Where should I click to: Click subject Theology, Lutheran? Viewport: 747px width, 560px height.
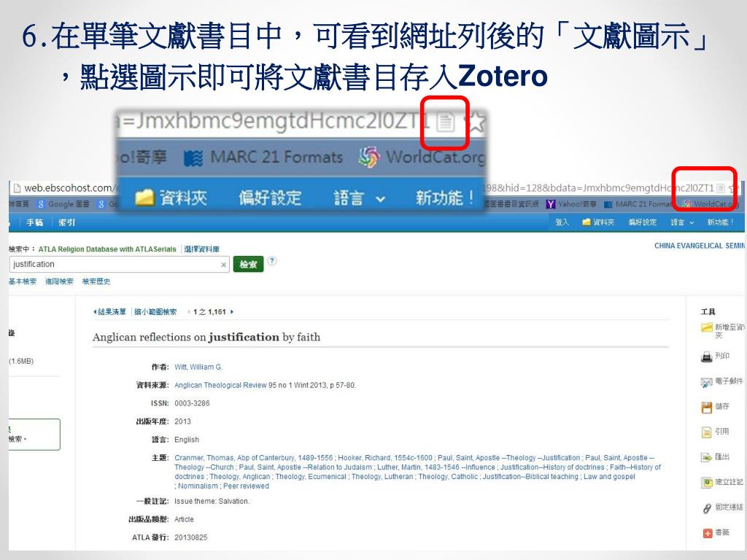(x=382, y=477)
